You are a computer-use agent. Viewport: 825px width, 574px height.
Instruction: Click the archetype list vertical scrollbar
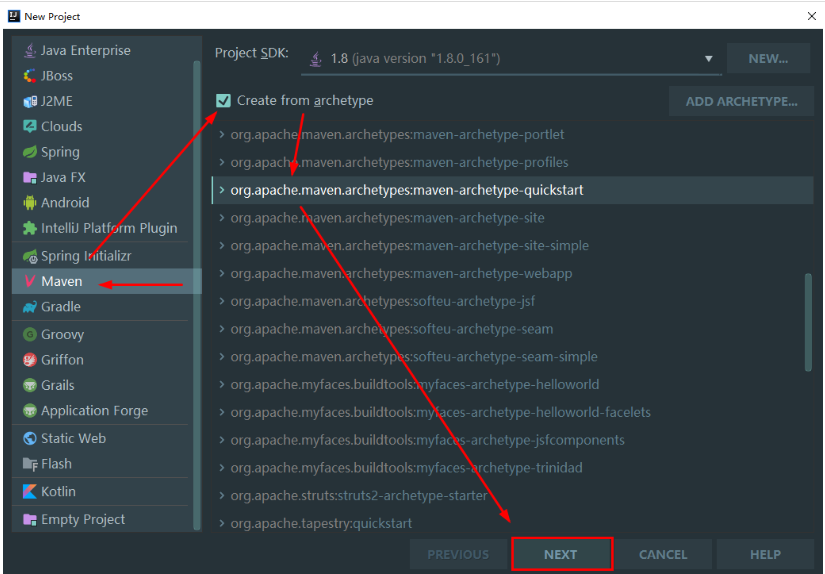coord(808,323)
